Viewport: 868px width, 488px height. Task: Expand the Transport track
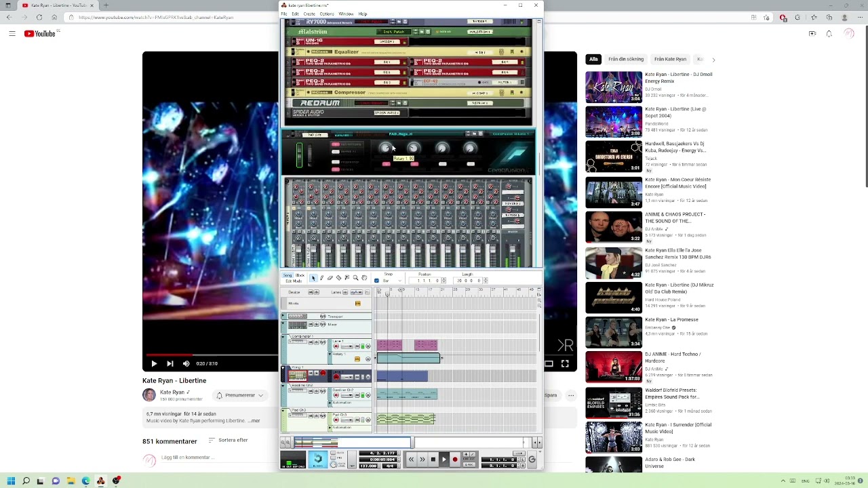tap(283, 315)
